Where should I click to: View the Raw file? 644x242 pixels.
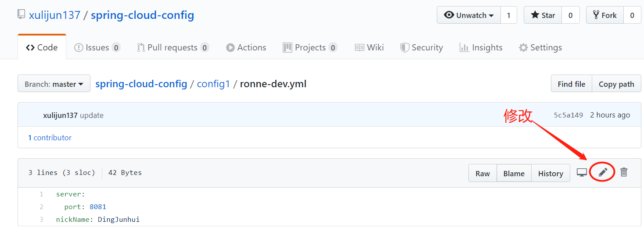[482, 173]
